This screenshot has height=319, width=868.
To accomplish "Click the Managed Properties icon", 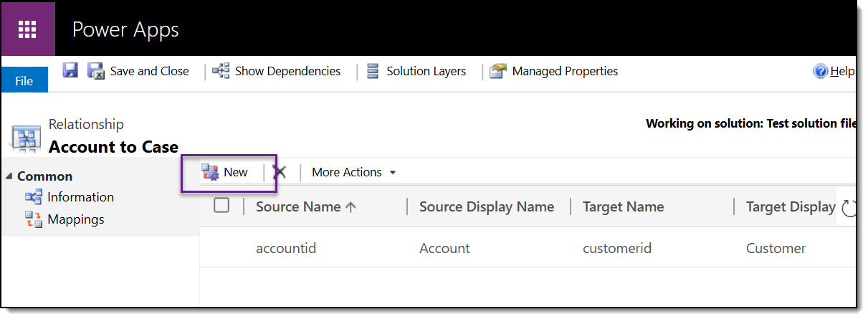I will [498, 71].
